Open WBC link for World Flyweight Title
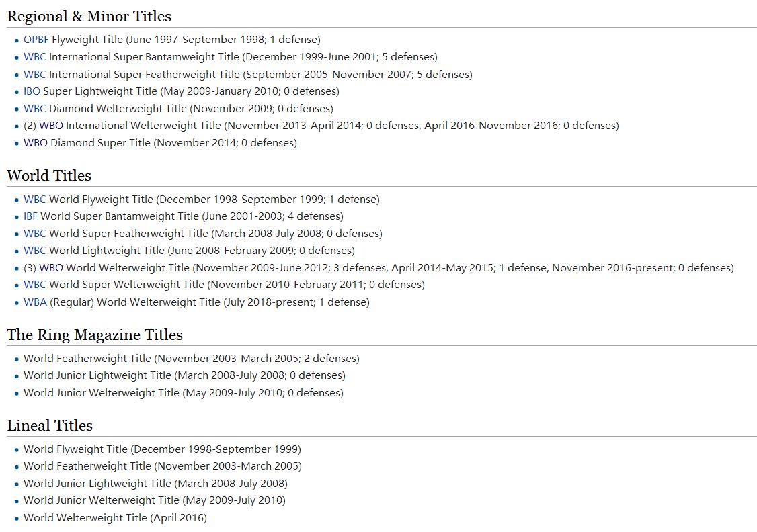The width and height of the screenshot is (757, 532). (x=35, y=199)
